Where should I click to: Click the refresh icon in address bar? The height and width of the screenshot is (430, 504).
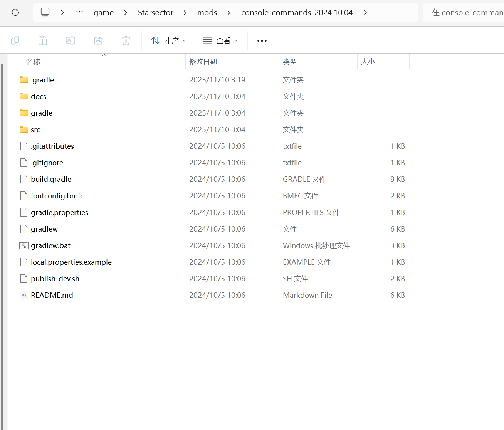pyautogui.click(x=15, y=12)
